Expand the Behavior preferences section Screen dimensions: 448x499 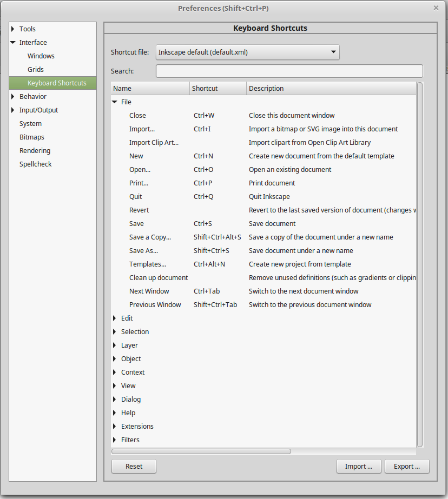(13, 97)
